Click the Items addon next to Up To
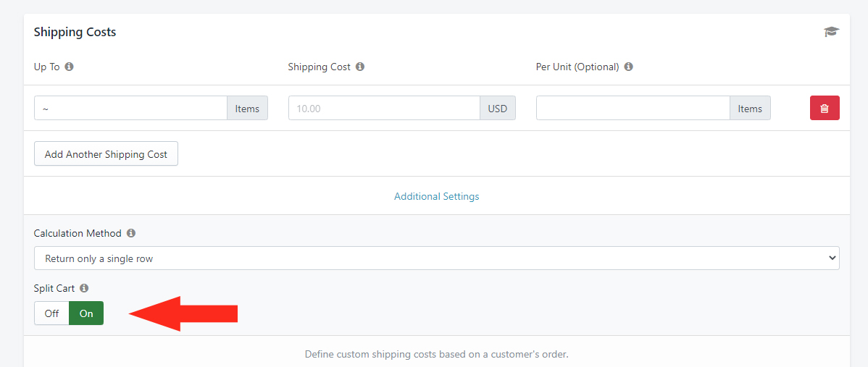Screen dimensions: 868x367 pos(248,109)
